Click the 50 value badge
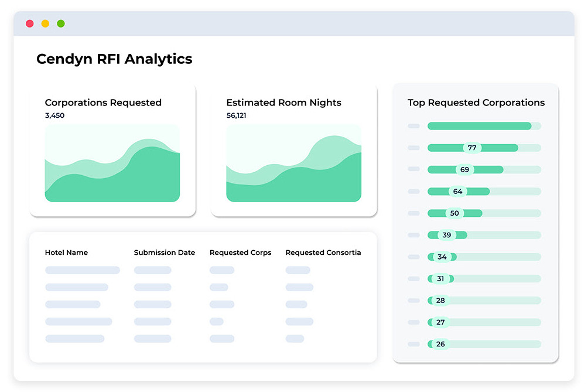The height and width of the screenshot is (392, 588). pyautogui.click(x=454, y=213)
